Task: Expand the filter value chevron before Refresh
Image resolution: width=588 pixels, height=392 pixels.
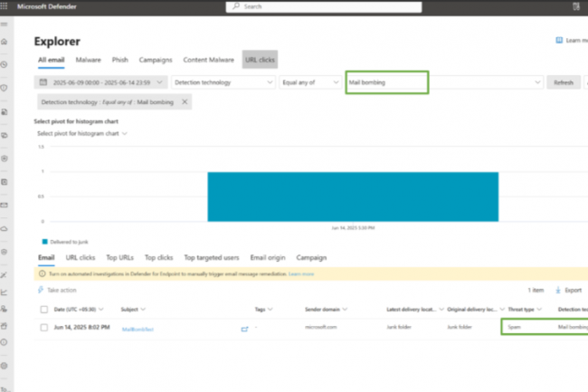Action: (x=537, y=82)
